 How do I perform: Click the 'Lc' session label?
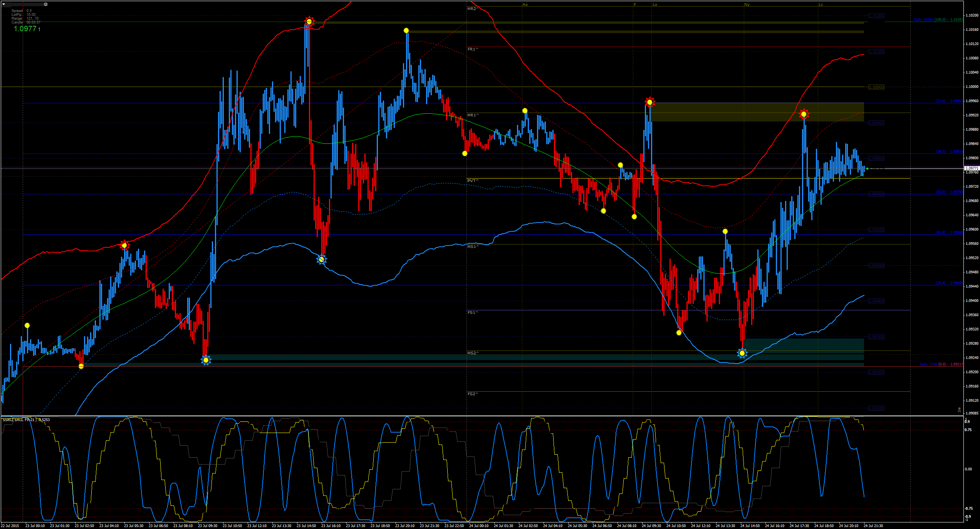821,5
